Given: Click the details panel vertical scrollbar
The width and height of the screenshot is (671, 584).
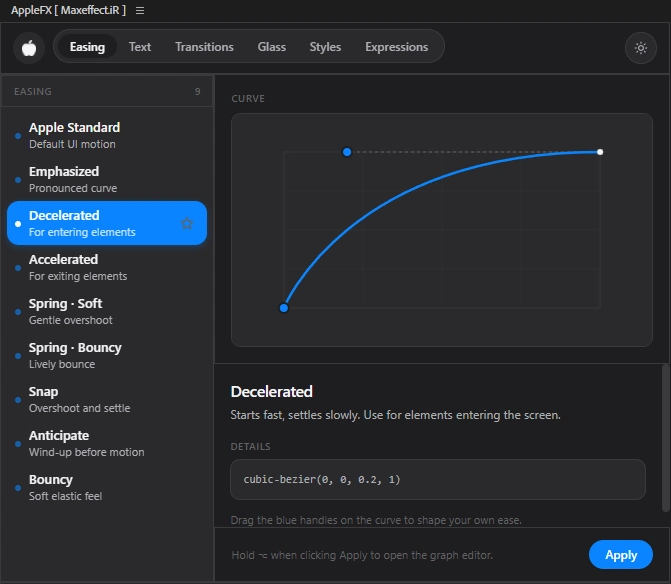Looking at the screenshot, I should (x=665, y=438).
